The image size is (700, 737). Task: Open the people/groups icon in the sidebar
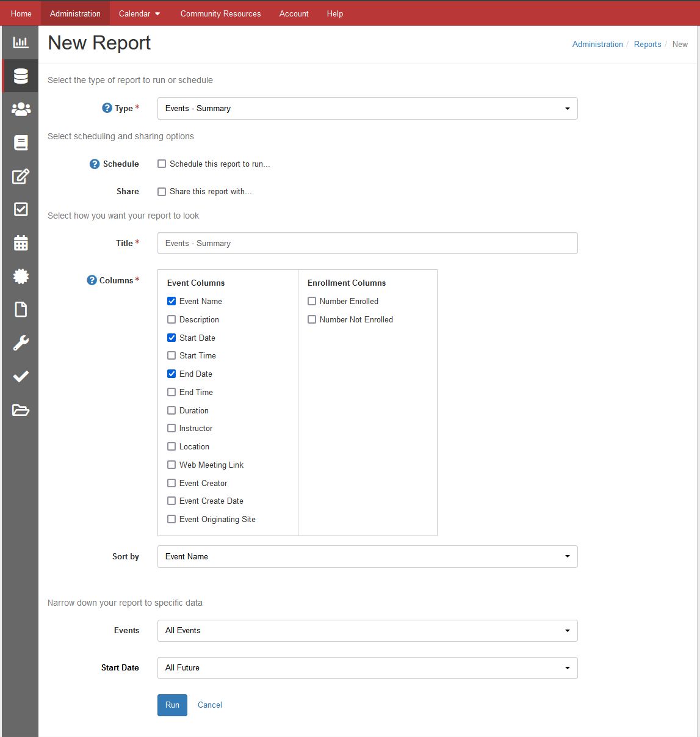click(20, 109)
